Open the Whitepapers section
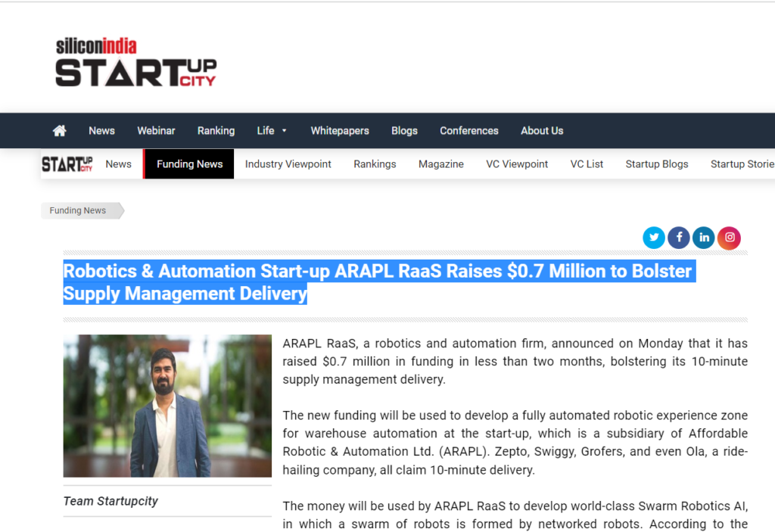This screenshot has width=775, height=532. point(340,130)
